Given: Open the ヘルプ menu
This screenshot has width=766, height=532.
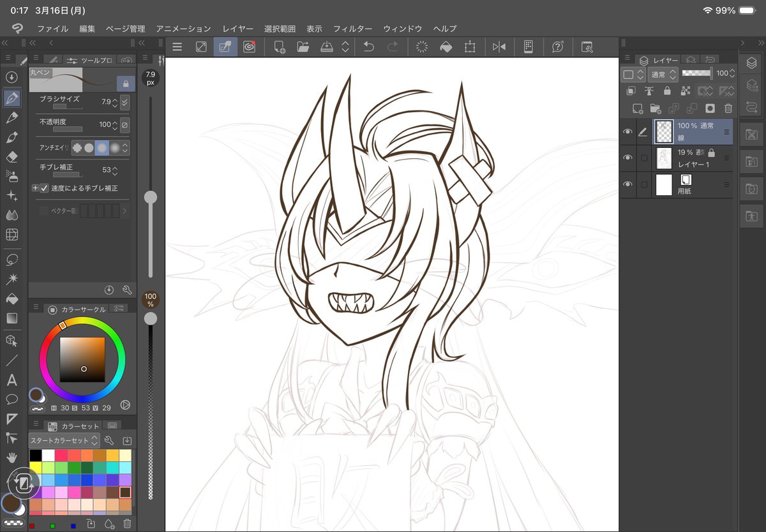Looking at the screenshot, I should pos(445,29).
